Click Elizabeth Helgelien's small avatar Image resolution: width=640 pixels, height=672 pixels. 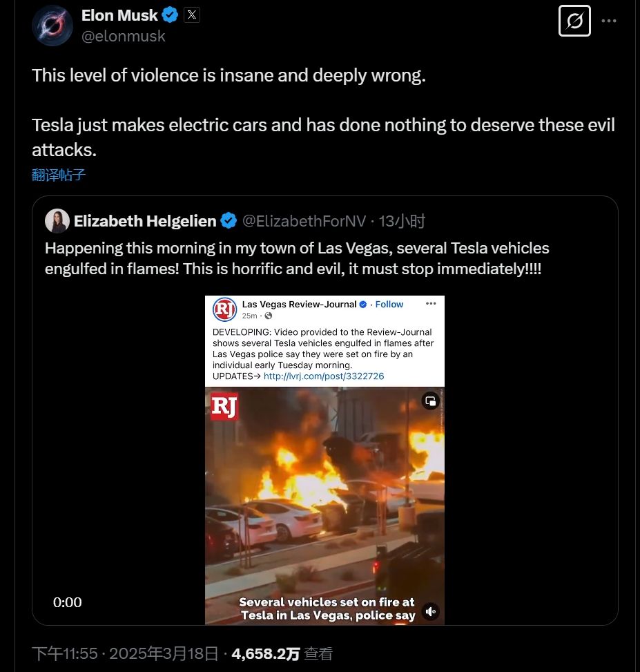click(x=57, y=221)
